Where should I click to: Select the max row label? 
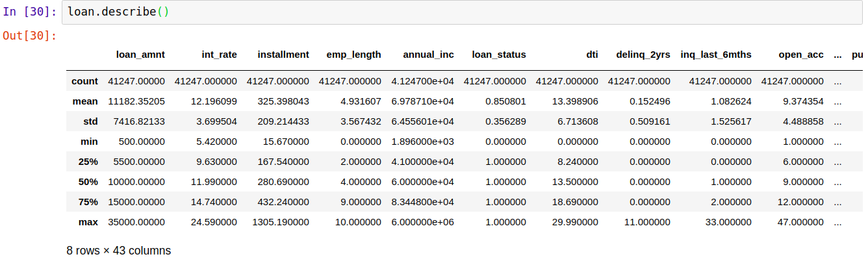(88, 222)
